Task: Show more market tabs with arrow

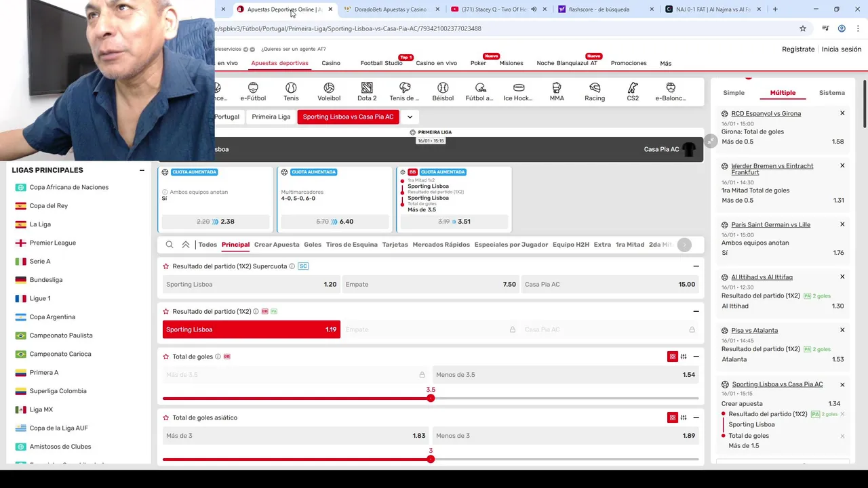Action: coord(684,245)
